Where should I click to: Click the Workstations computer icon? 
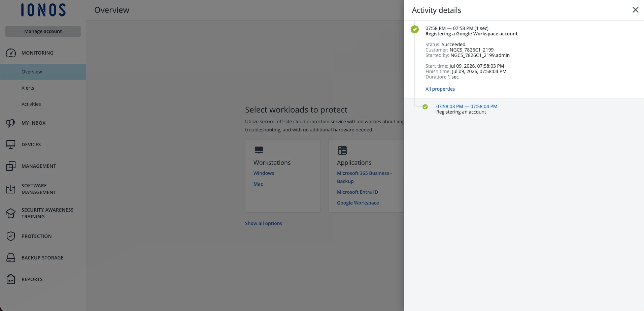pos(259,150)
